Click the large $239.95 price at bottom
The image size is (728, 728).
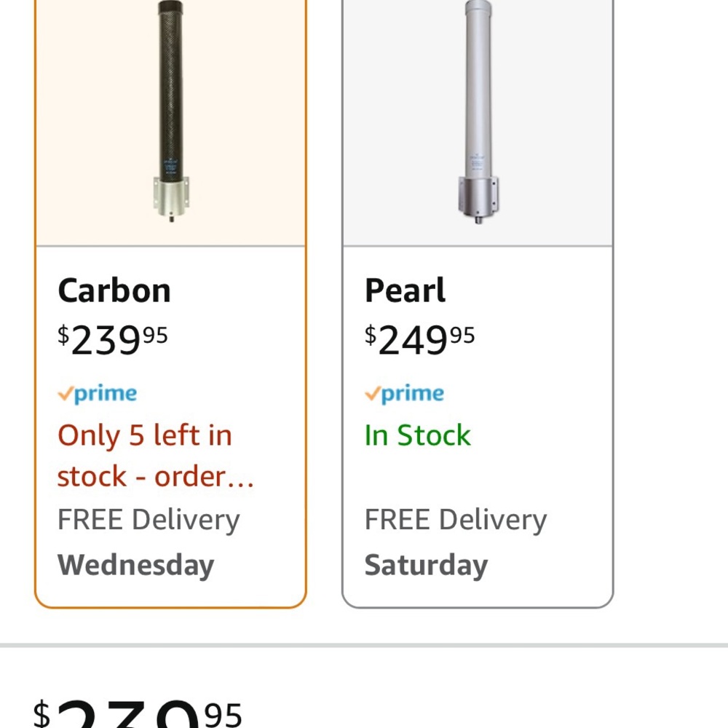click(x=138, y=713)
